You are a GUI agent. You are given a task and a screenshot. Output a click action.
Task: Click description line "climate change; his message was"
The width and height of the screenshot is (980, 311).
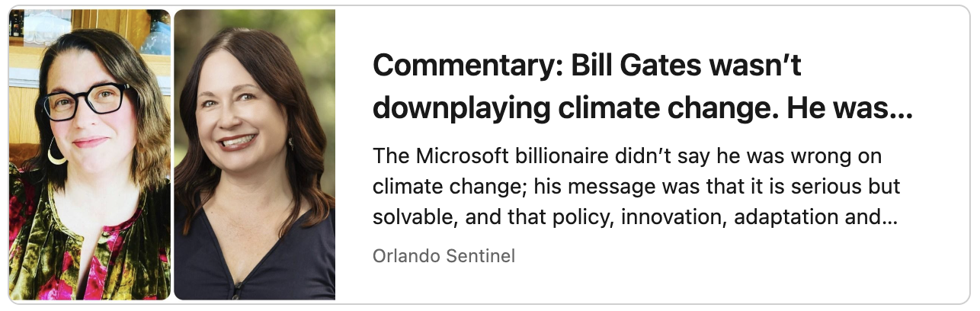coord(636,187)
